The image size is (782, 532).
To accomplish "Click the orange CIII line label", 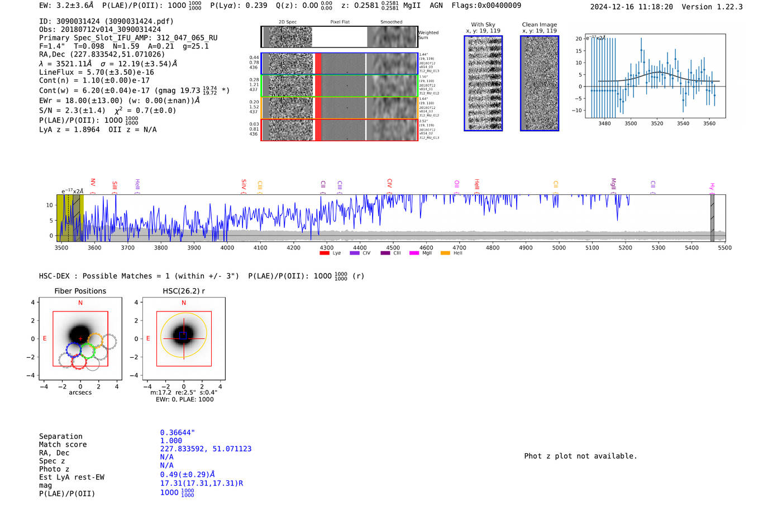I will [260, 185].
